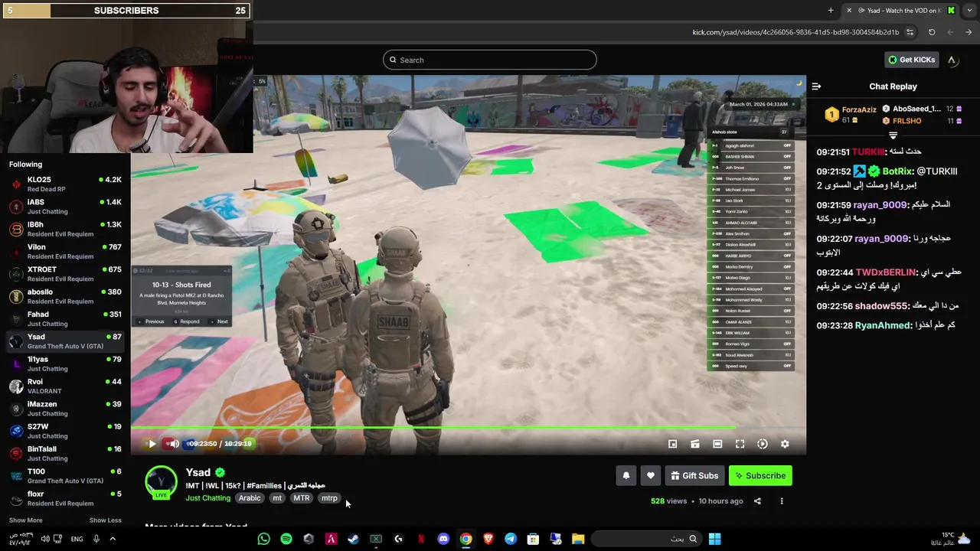
Task: Share the video via share icon
Action: click(757, 501)
